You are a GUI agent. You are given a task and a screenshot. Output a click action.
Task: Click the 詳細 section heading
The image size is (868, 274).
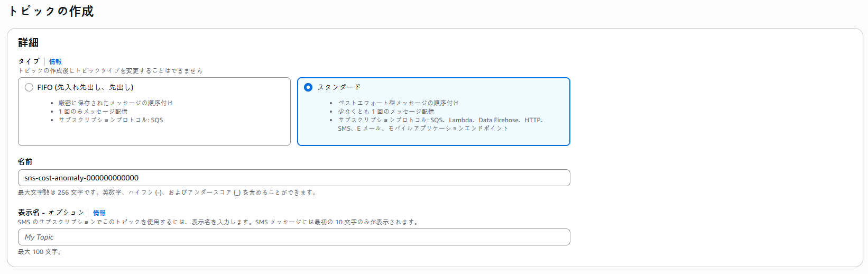(x=29, y=43)
